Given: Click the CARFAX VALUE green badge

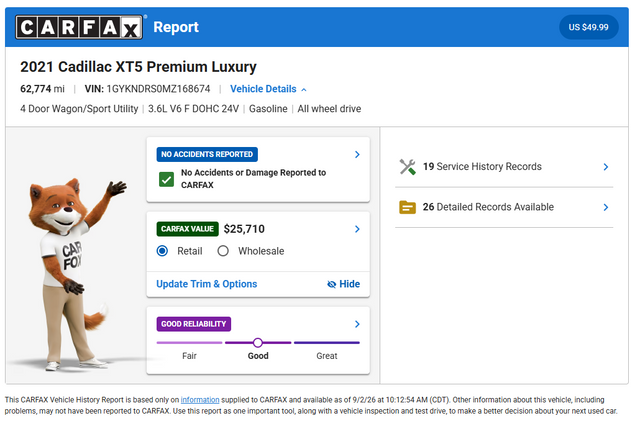Looking at the screenshot, I should pos(187,229).
